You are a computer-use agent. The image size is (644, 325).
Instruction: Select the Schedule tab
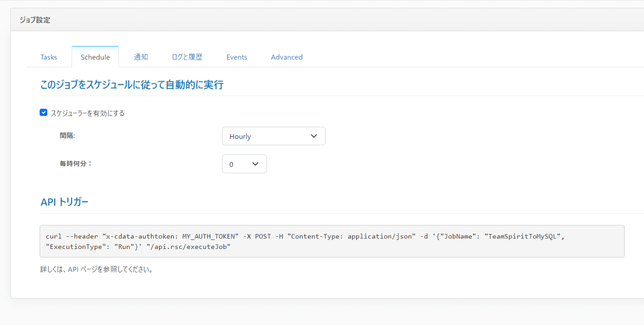[x=95, y=57]
